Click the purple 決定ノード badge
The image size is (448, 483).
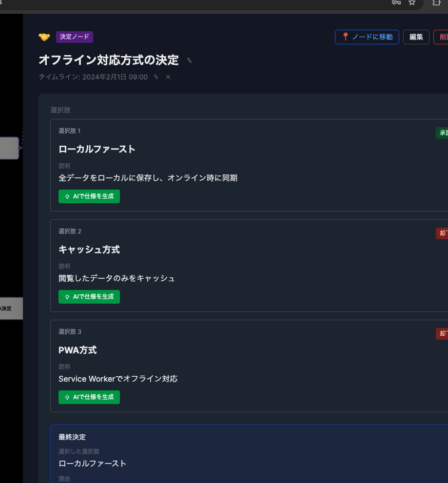[x=74, y=37]
